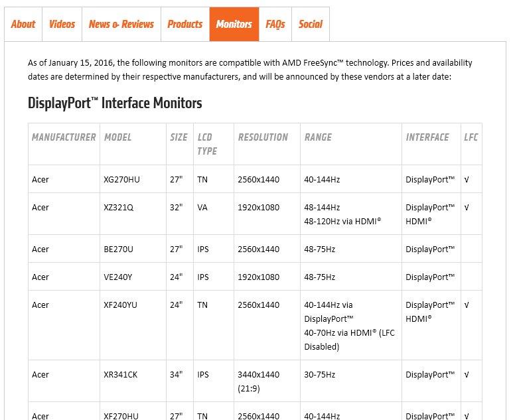Click the LFC checkmark in XF240YU row
Image resolution: width=515 pixels, height=420 pixels.
point(467,305)
